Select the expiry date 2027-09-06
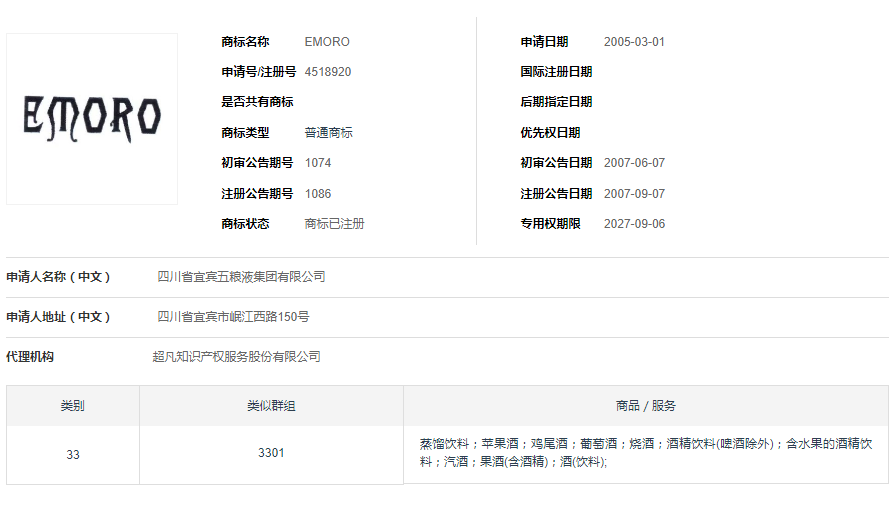 pyautogui.click(x=634, y=224)
